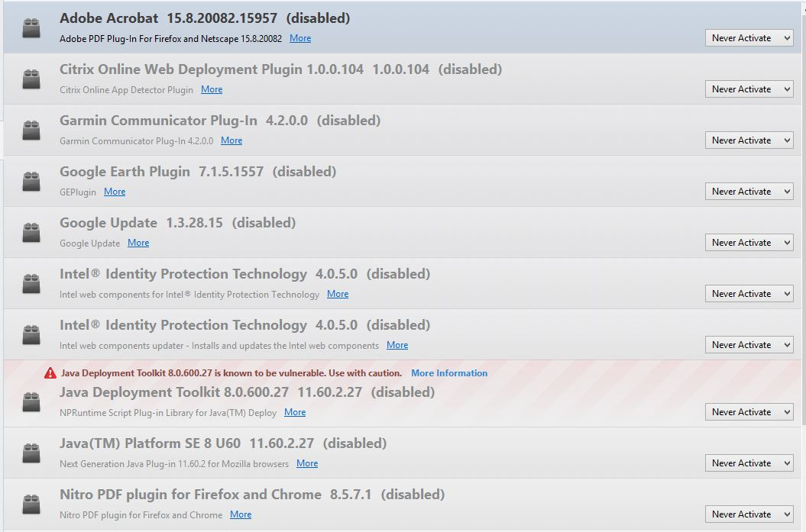Select Java(TM) Platform SE 8 U60 title
The image size is (806, 532).
pyautogui.click(x=150, y=443)
